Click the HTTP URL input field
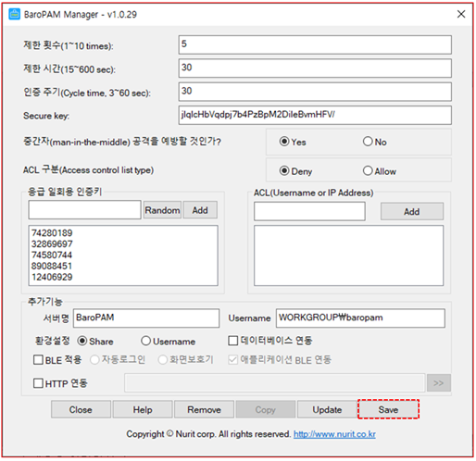The width and height of the screenshot is (476, 461). point(275,383)
